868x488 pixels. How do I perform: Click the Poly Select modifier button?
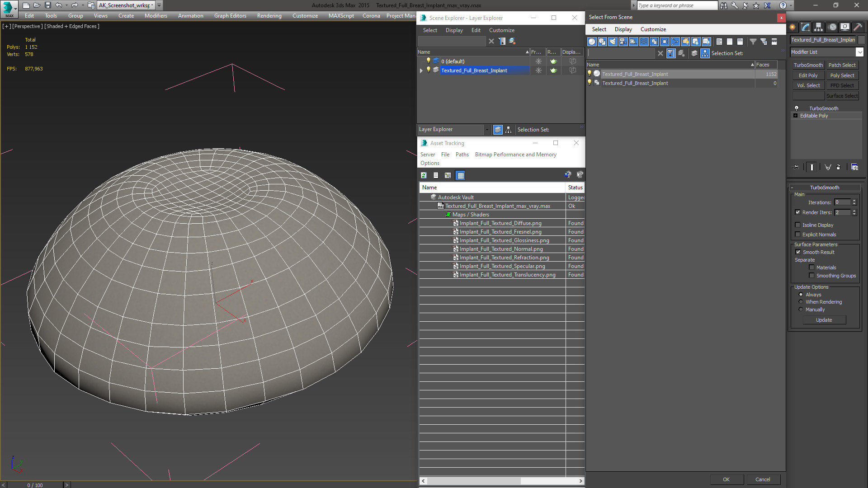click(842, 75)
